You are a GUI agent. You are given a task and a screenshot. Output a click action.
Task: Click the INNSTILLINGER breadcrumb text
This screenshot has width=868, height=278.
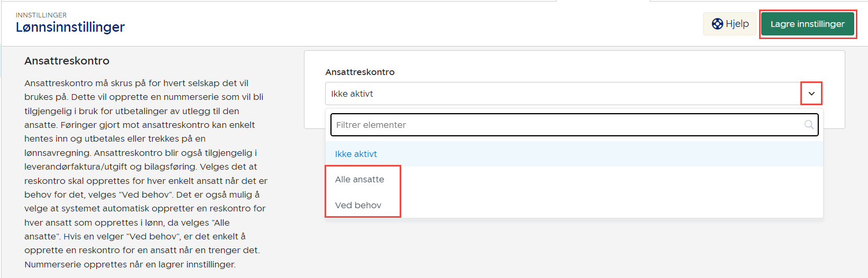(41, 15)
